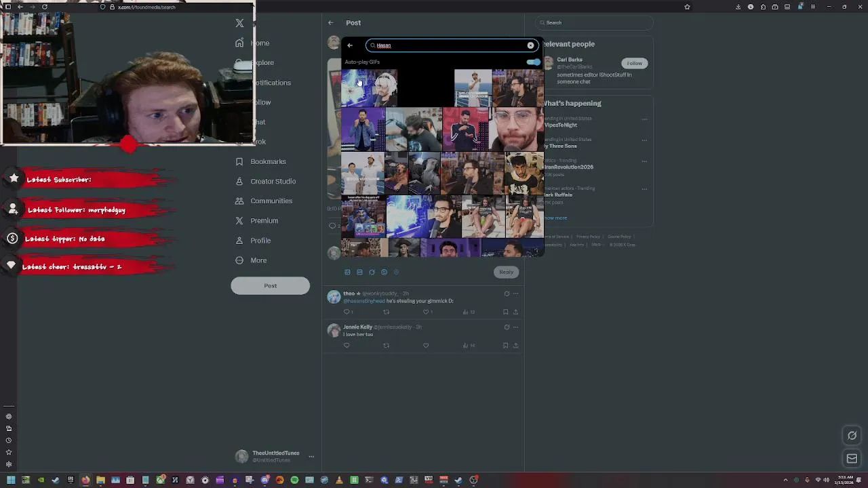Like theo's comment
The width and height of the screenshot is (868, 488).
tap(426, 312)
